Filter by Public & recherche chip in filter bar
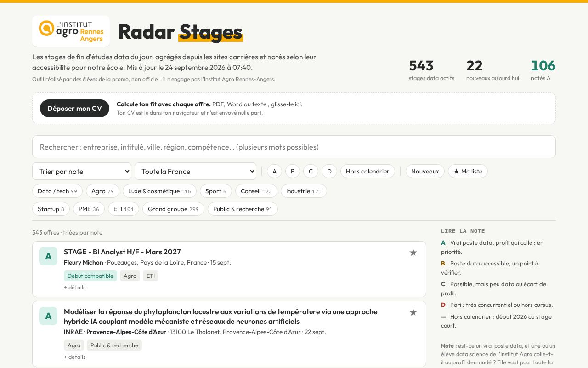 click(x=243, y=209)
